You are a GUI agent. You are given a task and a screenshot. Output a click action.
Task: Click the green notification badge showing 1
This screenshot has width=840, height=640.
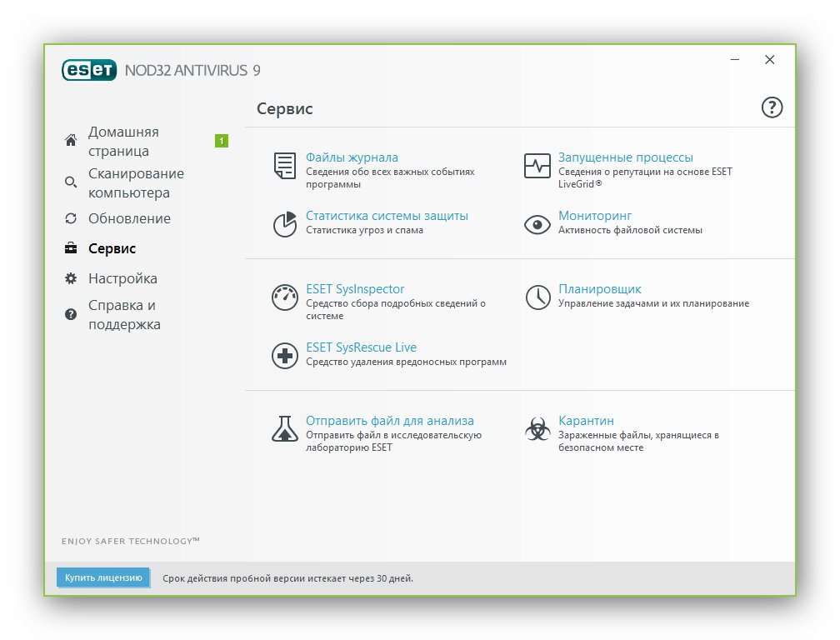pos(222,141)
